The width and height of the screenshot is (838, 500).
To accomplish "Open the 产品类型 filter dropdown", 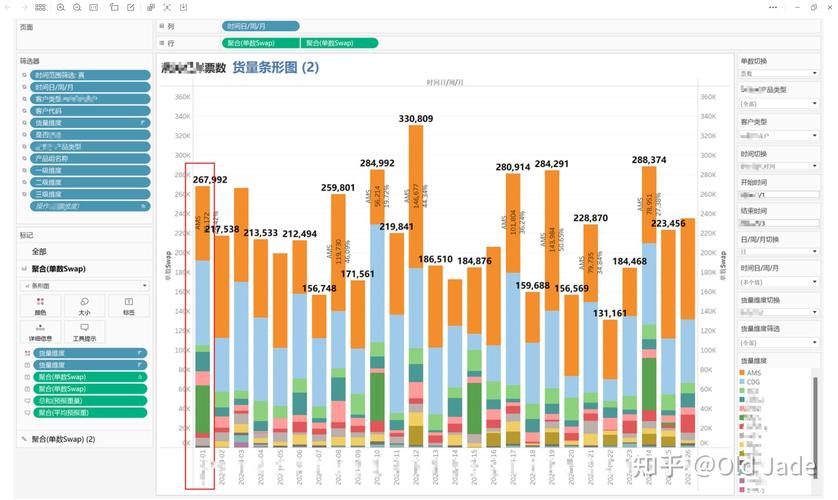I will pos(779,104).
